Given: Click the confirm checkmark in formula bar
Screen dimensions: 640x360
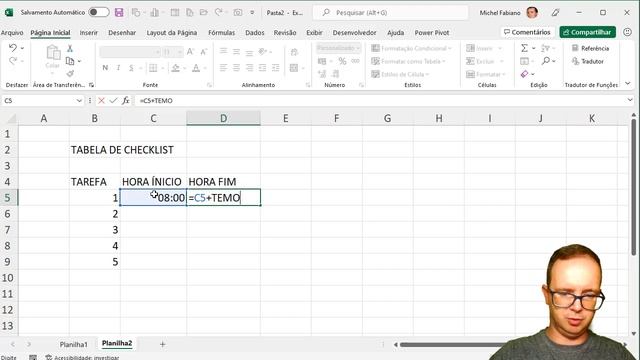Looking at the screenshot, I should [113, 100].
